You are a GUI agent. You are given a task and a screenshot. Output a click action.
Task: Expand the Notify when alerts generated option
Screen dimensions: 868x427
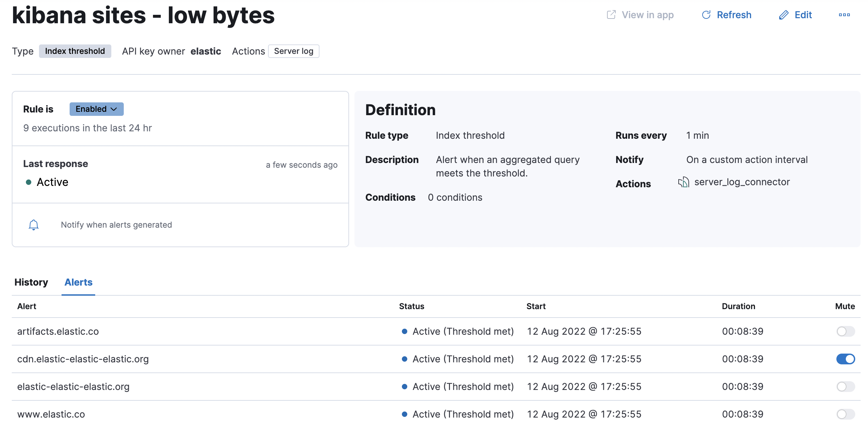tap(116, 225)
